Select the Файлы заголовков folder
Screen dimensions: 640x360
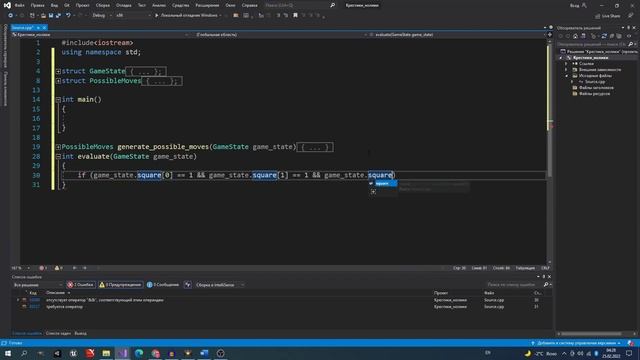593,88
